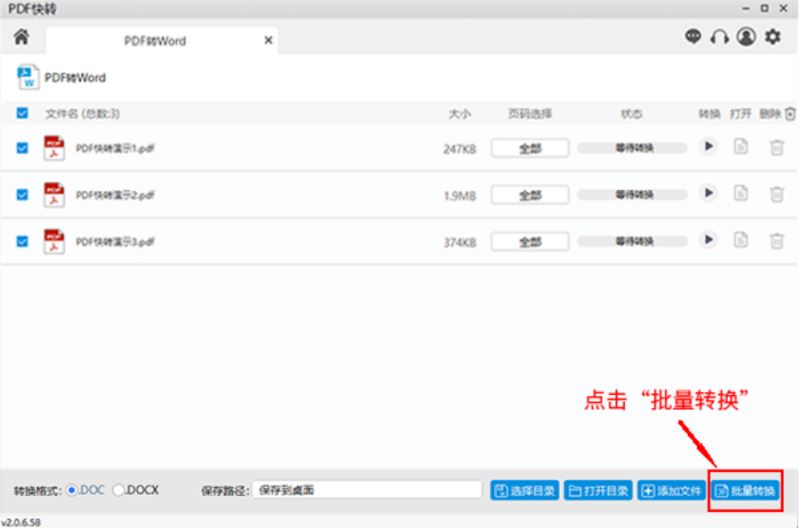Open page selection for PDF快转演示3.pdf
The image size is (800, 528).
click(x=530, y=242)
